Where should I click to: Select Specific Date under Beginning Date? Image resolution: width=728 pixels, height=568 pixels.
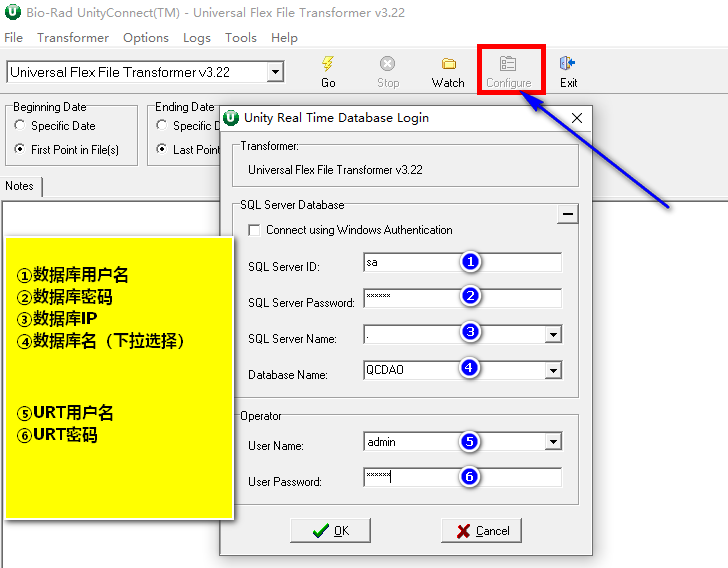coord(20,125)
